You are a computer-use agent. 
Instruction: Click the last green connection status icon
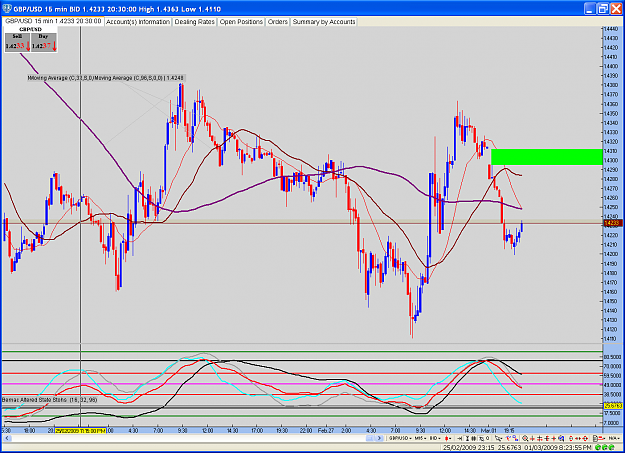pos(611,448)
